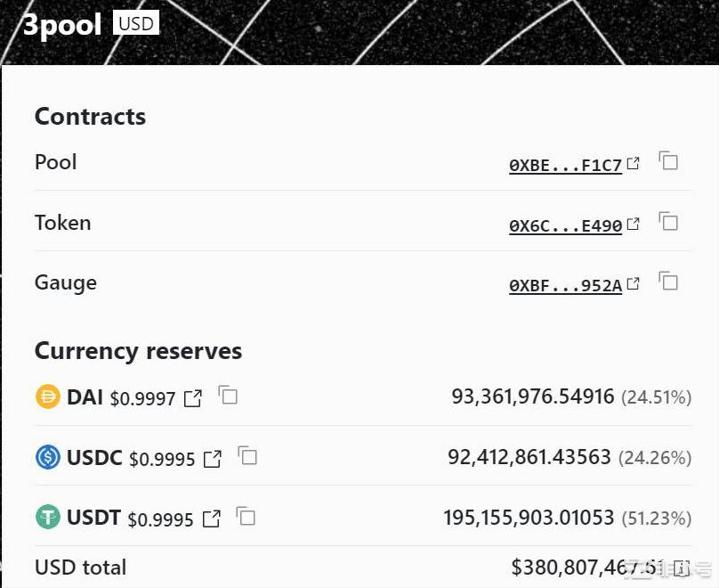Open Gauge address 0XBF...952A link
The height and width of the screenshot is (588, 719).
566,286
